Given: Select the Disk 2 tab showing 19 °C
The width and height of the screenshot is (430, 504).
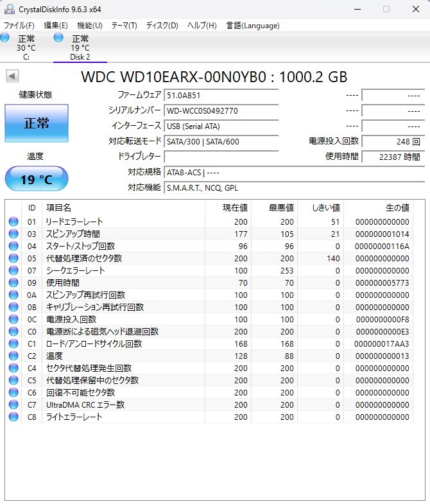Looking at the screenshot, I should [x=80, y=48].
